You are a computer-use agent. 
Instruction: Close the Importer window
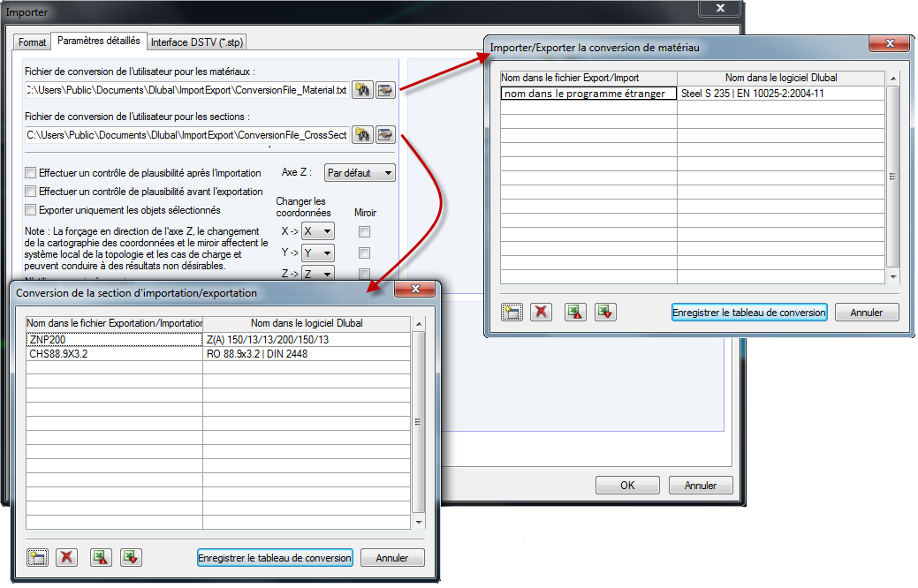pos(721,8)
